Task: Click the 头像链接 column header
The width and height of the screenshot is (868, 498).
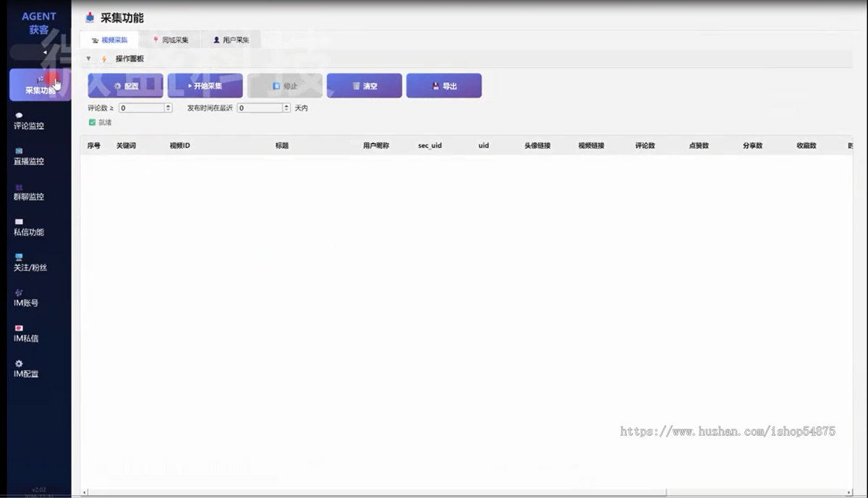Action: click(x=537, y=145)
